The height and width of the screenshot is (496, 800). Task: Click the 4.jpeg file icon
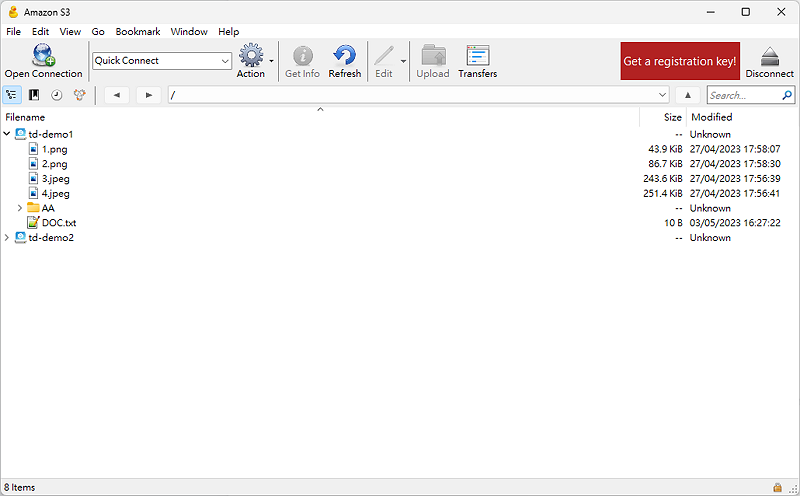pyautogui.click(x=33, y=193)
